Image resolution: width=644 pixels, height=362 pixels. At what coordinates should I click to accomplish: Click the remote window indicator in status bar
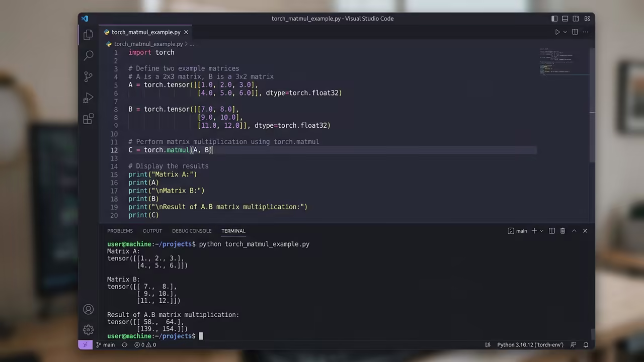coord(85,345)
